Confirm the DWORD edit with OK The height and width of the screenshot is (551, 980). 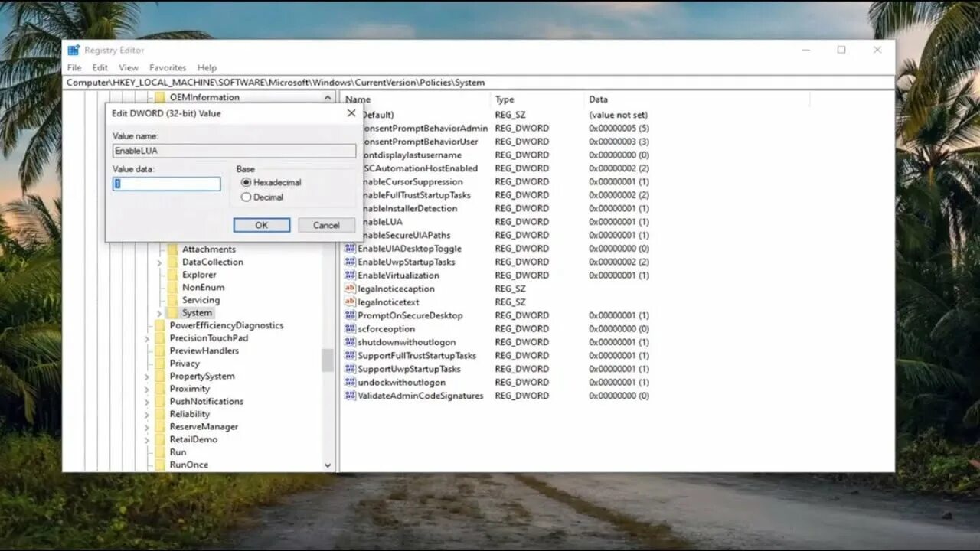click(x=262, y=225)
